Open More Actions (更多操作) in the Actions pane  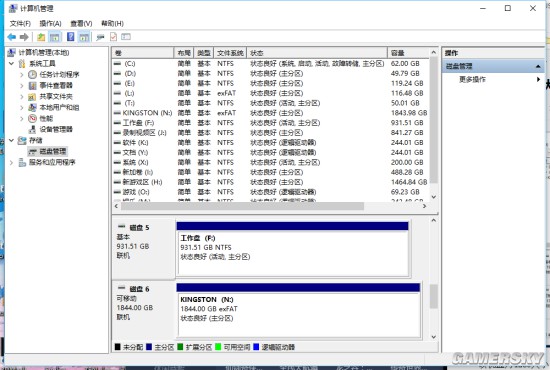472,79
